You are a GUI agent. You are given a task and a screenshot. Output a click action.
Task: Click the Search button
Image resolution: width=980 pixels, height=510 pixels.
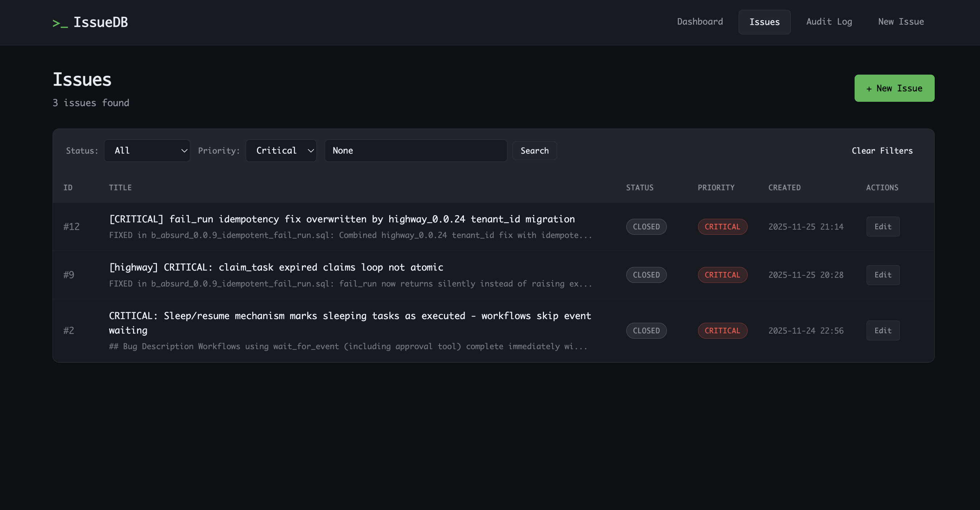click(x=534, y=151)
